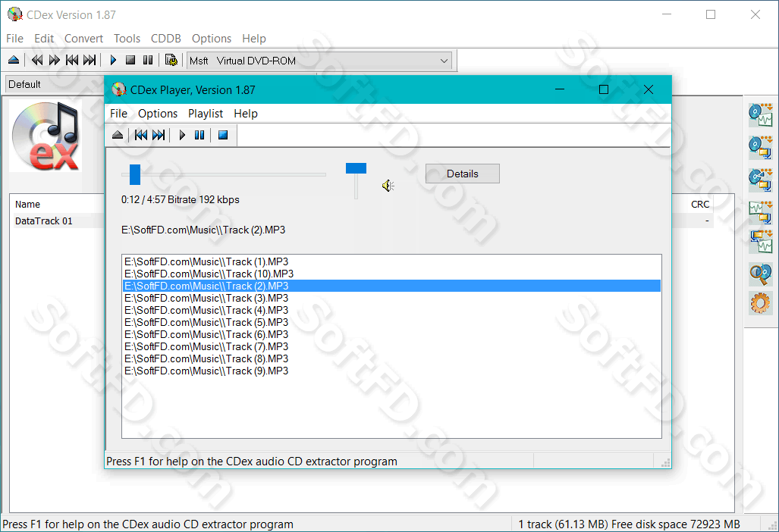Click the CRC column header
Viewport: 779px width, 532px height.
693,205
